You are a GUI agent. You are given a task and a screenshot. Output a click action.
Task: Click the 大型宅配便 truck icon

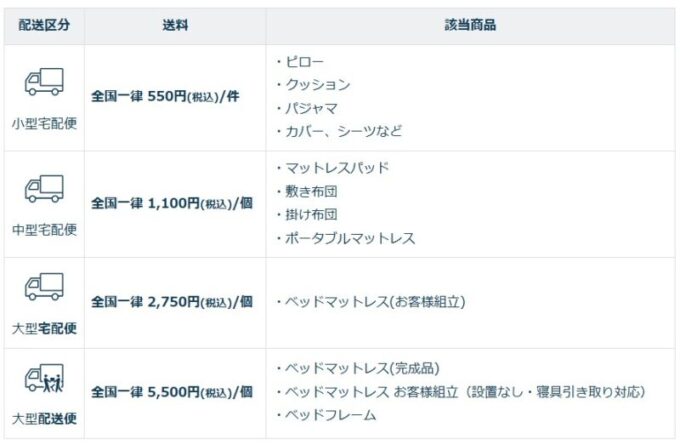click(x=44, y=287)
